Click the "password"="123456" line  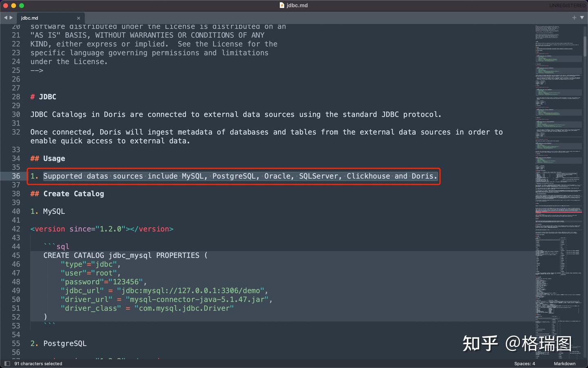point(104,282)
